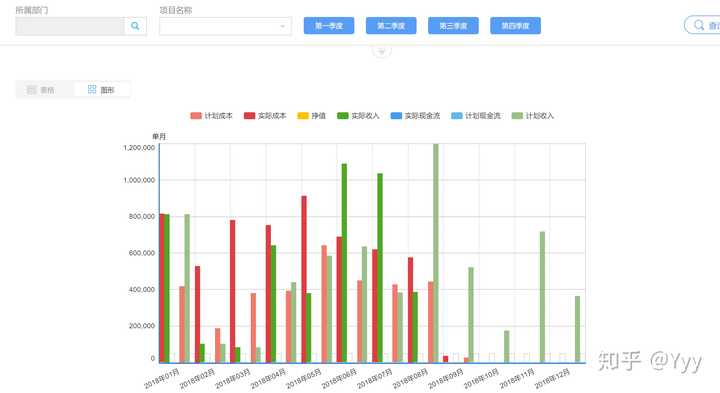Select the 第二季度 quarter button
This screenshot has width=720, height=393.
click(x=391, y=26)
